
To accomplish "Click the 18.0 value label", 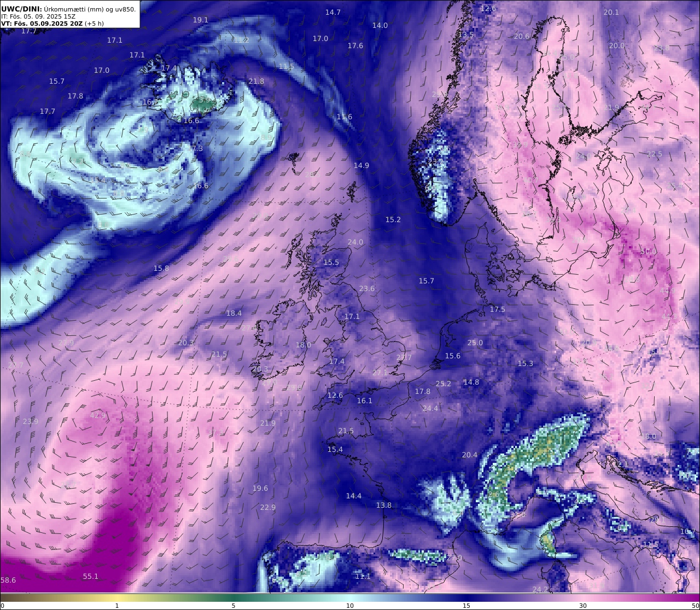I will [304, 345].
